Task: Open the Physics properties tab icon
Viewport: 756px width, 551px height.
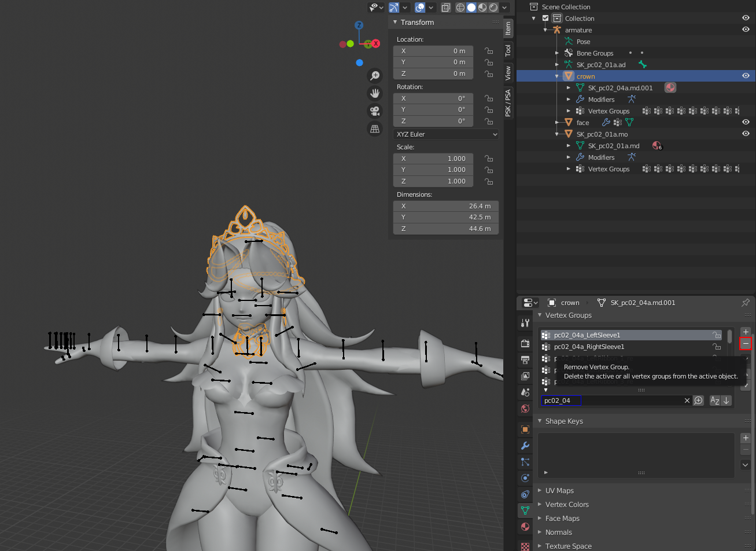Action: tap(525, 478)
